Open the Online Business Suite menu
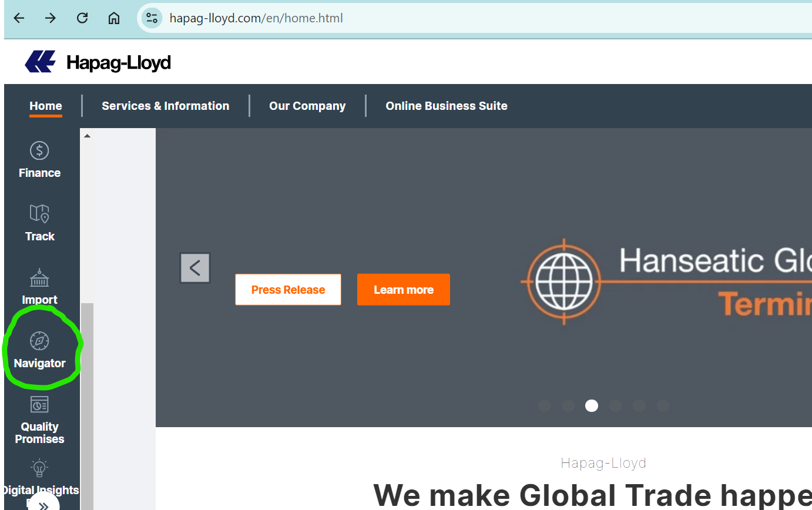 point(446,106)
